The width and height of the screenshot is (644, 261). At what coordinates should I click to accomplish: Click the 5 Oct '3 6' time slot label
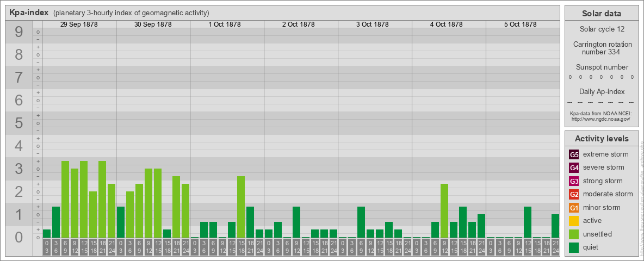tap(499, 247)
